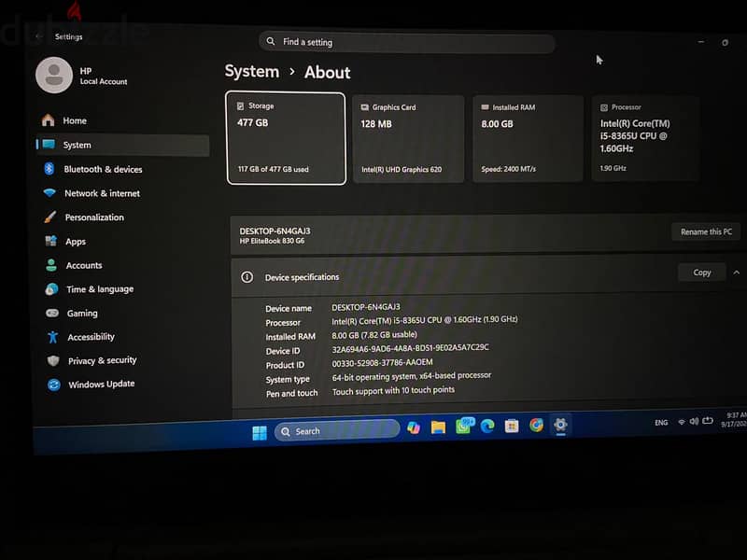Screen dimensions: 747x560
Task: Open Copilot from the taskbar
Action: tap(414, 427)
